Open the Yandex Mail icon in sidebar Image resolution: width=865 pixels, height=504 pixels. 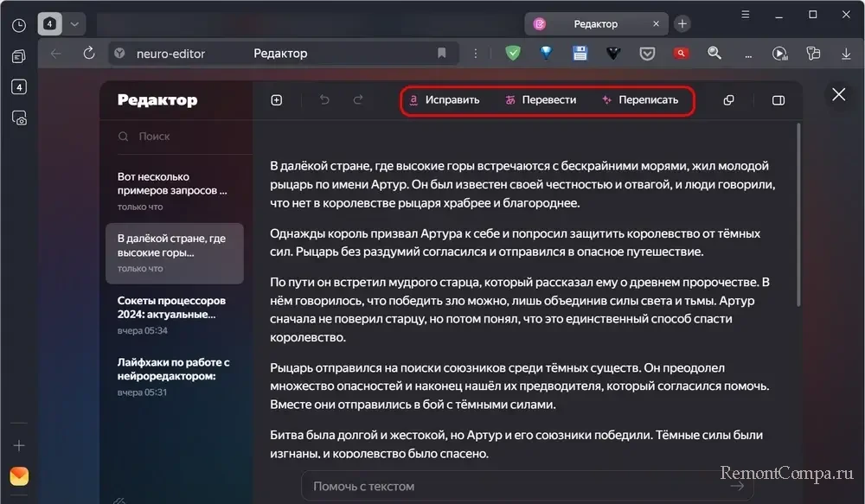[19, 476]
